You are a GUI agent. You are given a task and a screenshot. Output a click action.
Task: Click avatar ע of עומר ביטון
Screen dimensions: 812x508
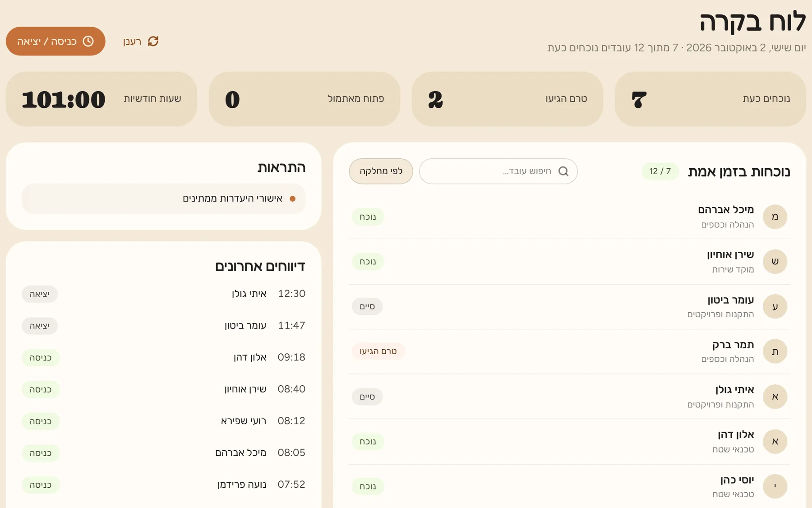[775, 307]
